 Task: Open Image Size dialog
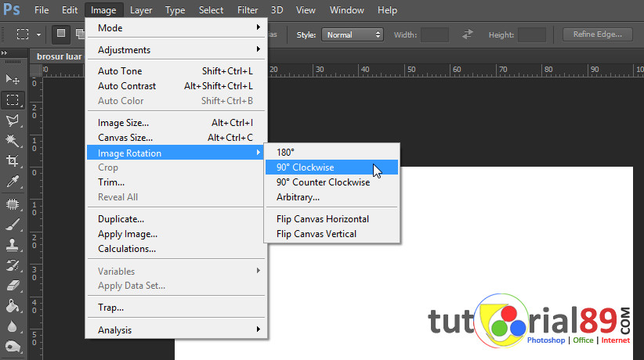177,123
